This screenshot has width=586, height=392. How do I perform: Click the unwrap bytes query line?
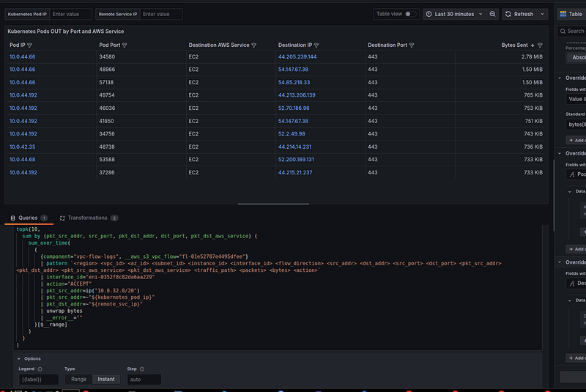coord(64,311)
